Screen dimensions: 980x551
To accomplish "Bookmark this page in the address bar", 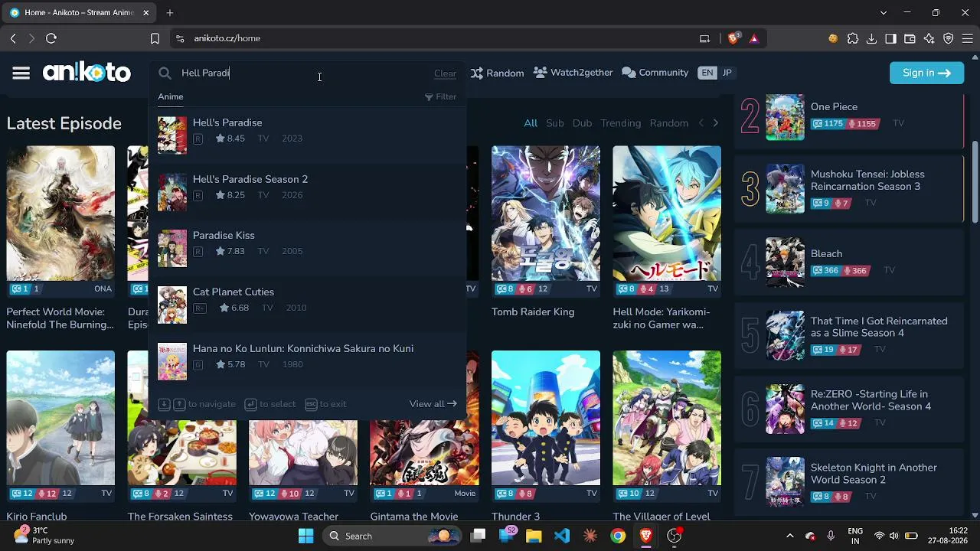I will point(155,38).
